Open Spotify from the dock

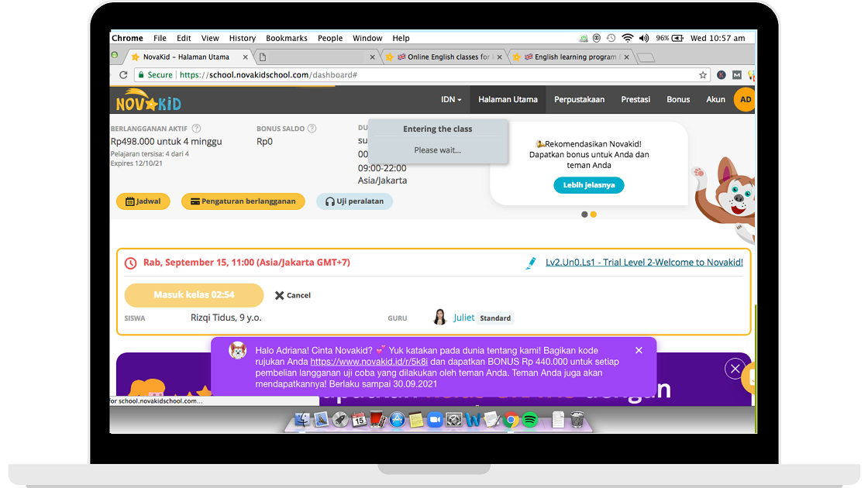tap(530, 420)
